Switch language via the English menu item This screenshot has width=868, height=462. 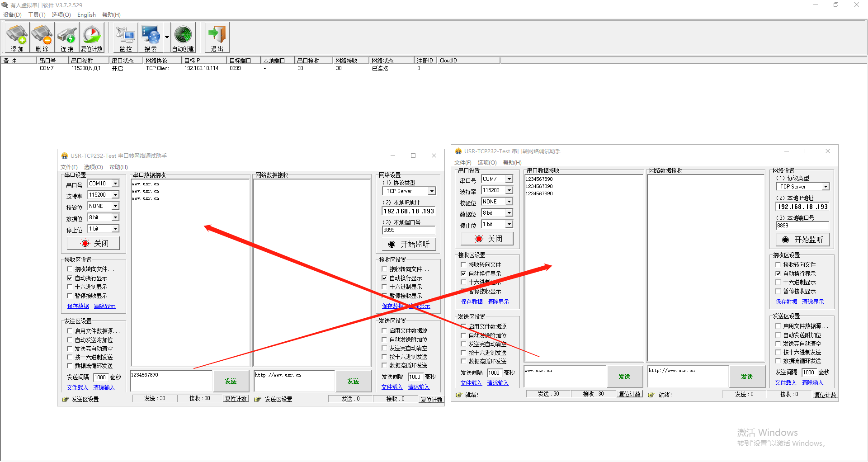click(86, 15)
